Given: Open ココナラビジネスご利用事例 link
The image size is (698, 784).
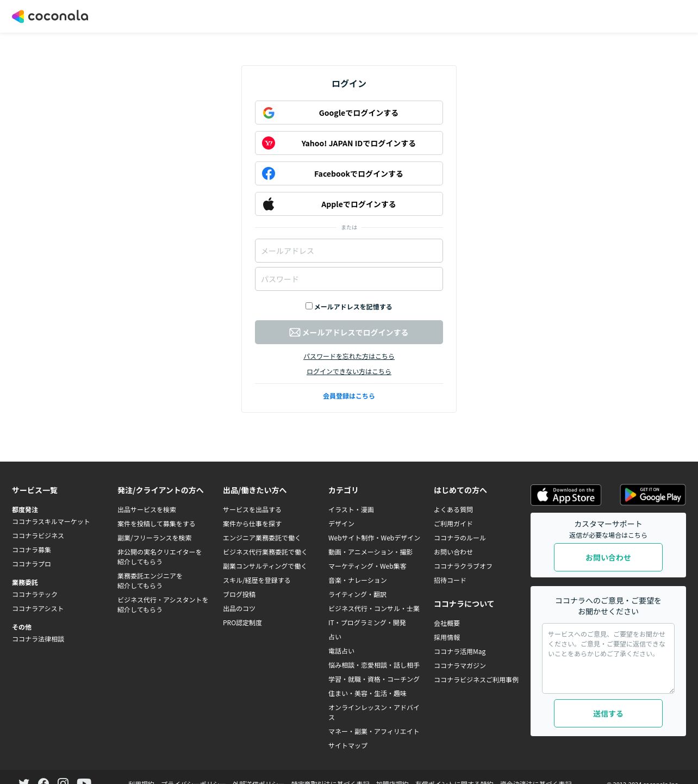Looking at the screenshot, I should point(476,680).
